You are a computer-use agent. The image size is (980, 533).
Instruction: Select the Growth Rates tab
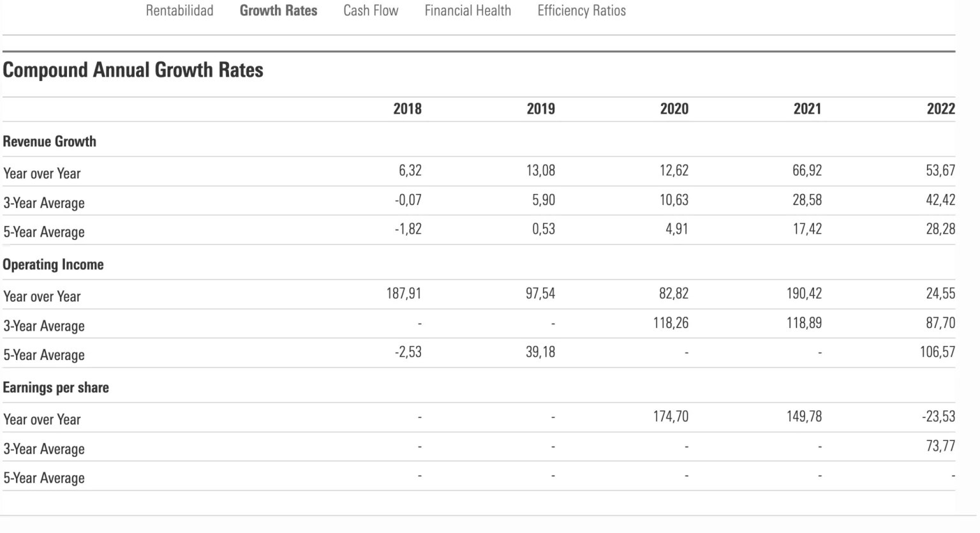click(278, 11)
